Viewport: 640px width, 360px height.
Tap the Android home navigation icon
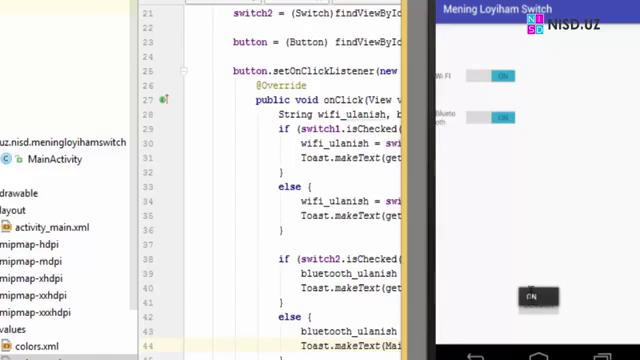(538, 356)
